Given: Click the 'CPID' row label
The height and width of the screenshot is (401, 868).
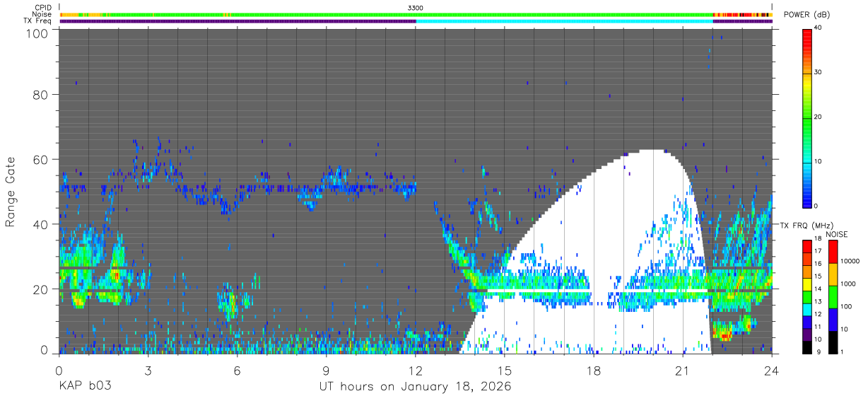Looking at the screenshot, I should click(43, 8).
